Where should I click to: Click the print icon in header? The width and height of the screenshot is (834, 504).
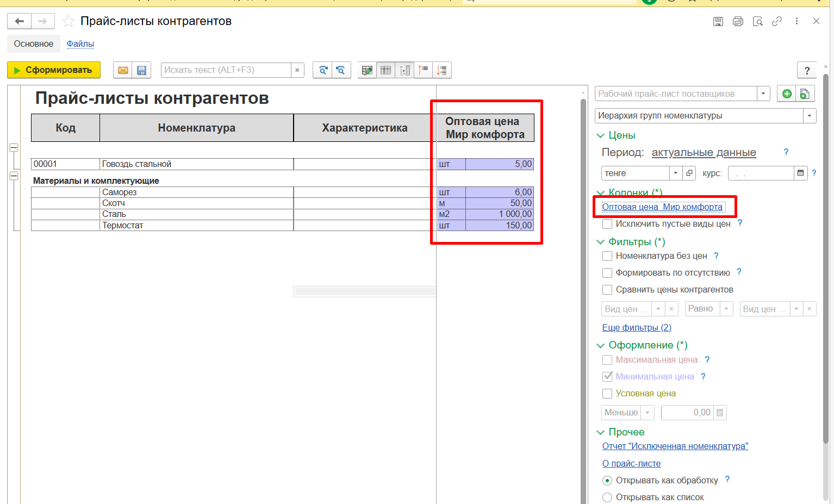(738, 21)
